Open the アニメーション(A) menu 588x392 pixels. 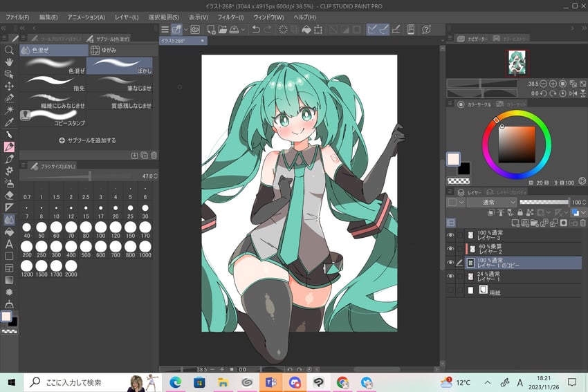(x=86, y=17)
